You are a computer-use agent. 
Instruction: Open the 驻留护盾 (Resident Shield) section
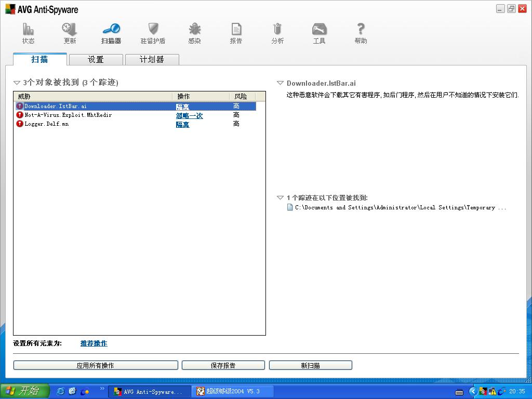click(153, 33)
